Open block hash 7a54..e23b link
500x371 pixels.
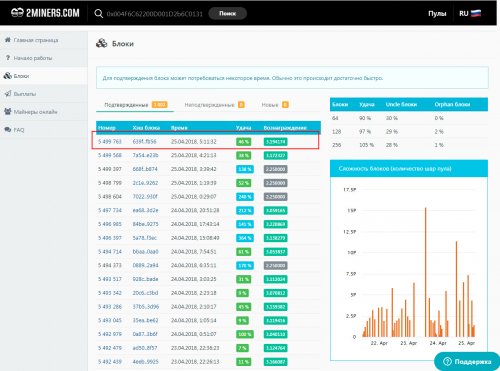click(x=145, y=155)
